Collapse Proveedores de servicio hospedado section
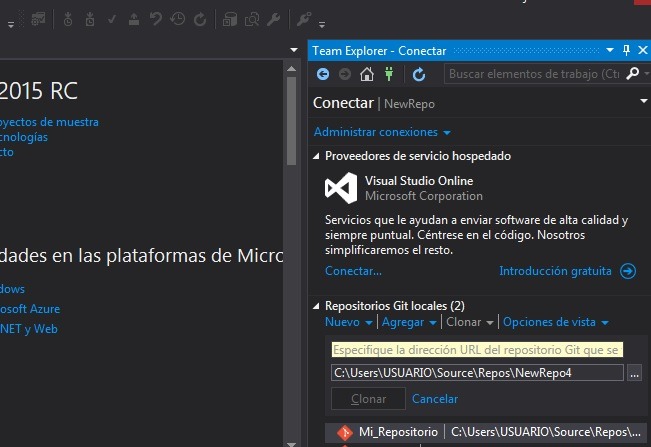Viewport: 651px width, 447px height. (x=316, y=156)
